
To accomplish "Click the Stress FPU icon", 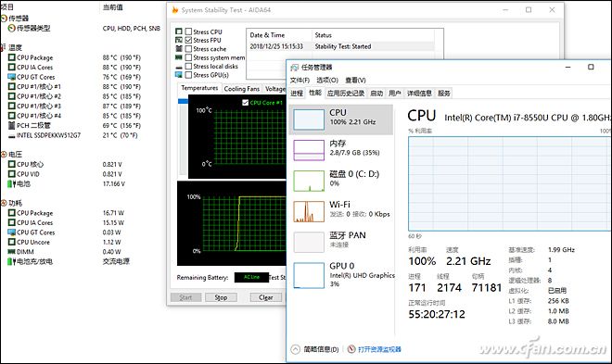I will pyautogui.click(x=179, y=40).
